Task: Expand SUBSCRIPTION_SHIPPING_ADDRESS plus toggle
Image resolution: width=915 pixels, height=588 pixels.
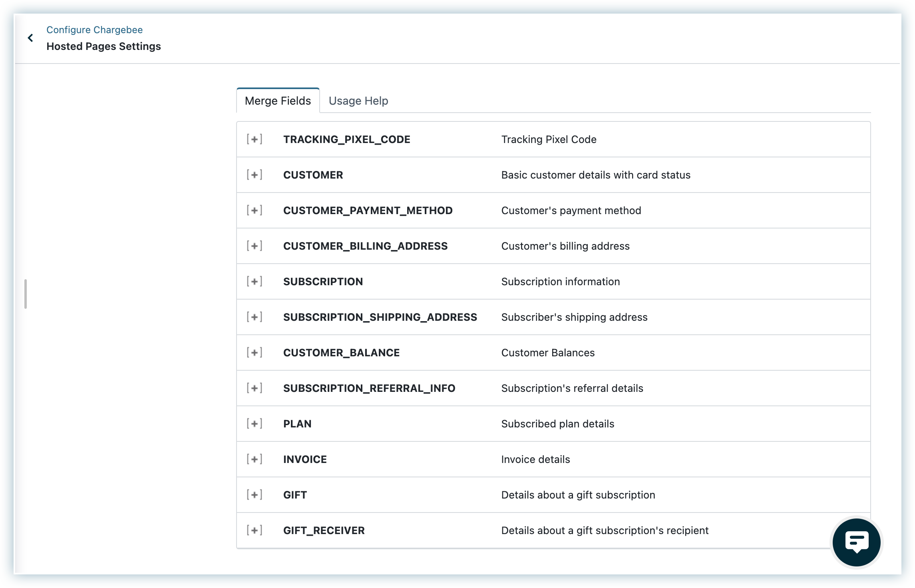Action: [x=255, y=317]
